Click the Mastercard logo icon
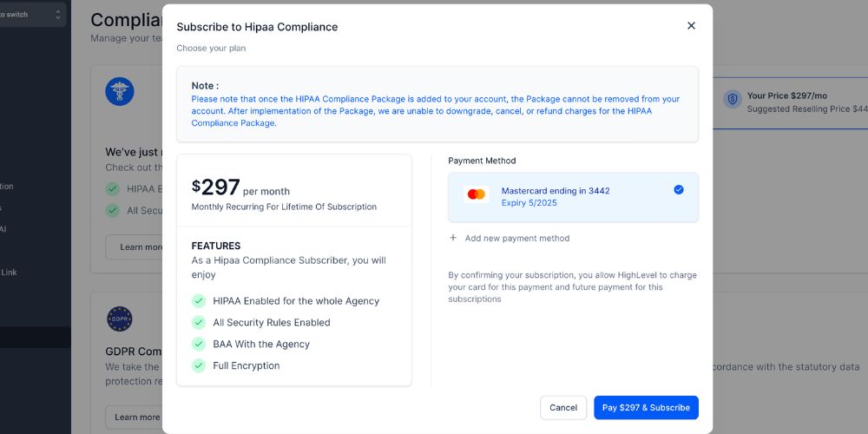Image resolution: width=868 pixels, height=434 pixels. (x=476, y=194)
